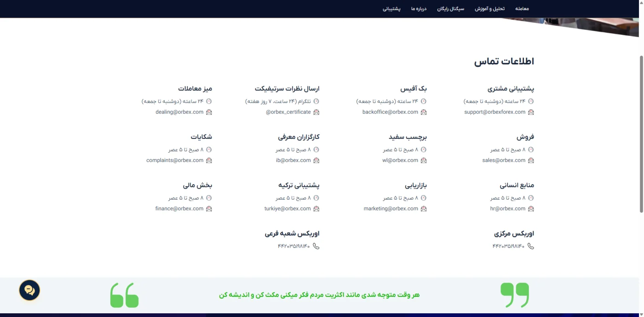Open the سیگنال رایگان menu item

coord(451,9)
